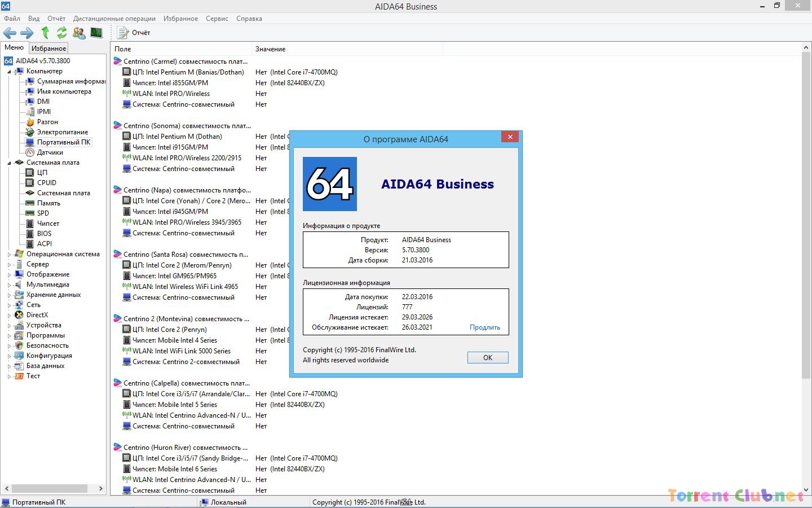Expand the Хранение данных node
812x508 pixels.
pos(9,295)
